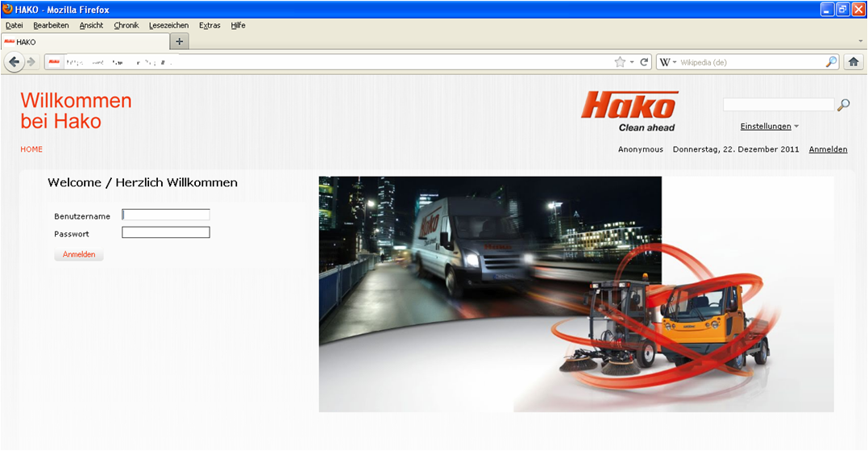Open a new tab with the plus button
The width and height of the screenshot is (868, 451).
tap(179, 41)
